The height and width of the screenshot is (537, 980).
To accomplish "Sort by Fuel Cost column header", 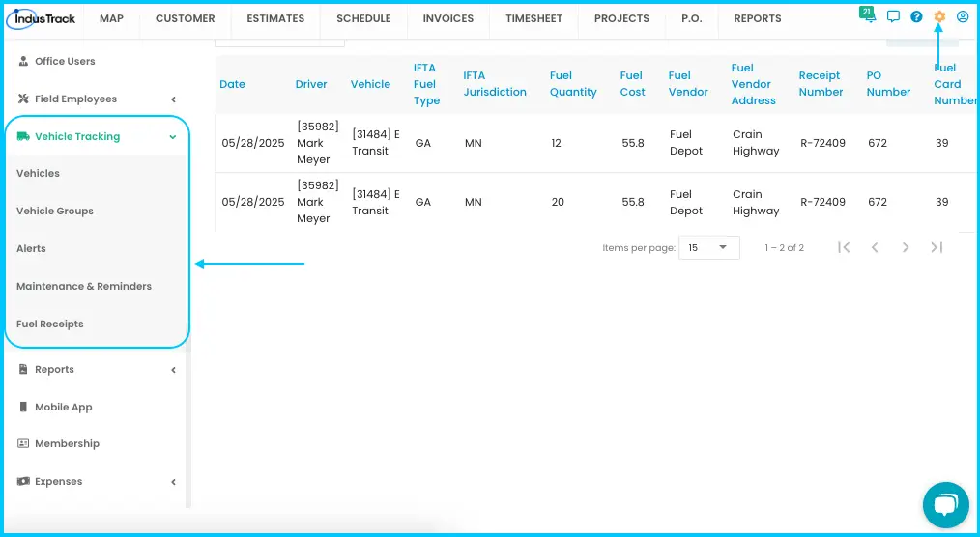I will 632,84.
